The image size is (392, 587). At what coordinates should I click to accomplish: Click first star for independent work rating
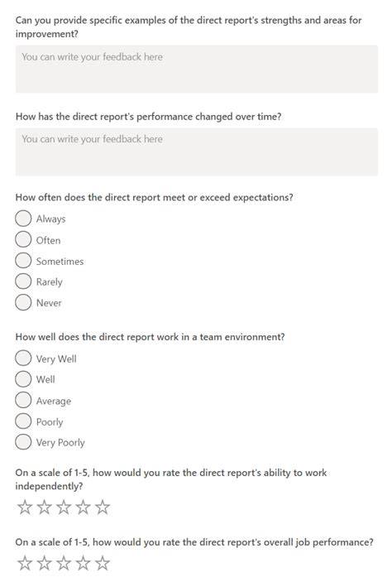(x=25, y=508)
